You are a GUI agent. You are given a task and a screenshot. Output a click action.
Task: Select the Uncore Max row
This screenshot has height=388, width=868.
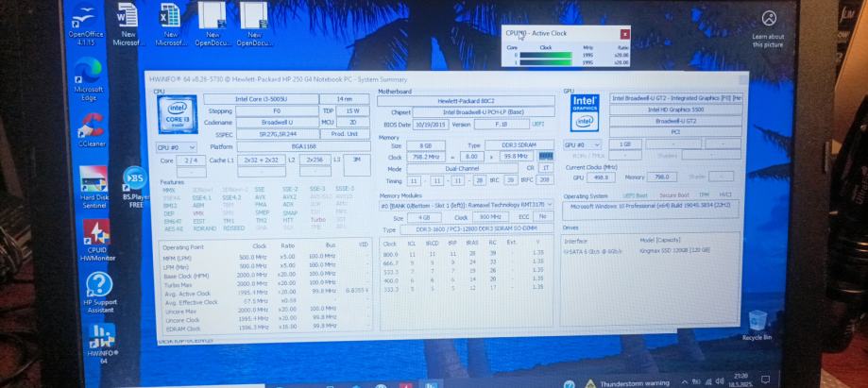point(265,310)
